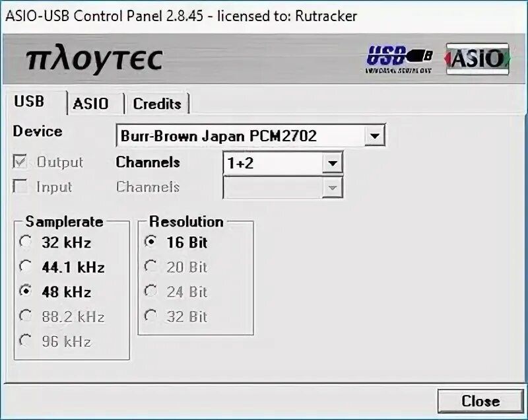Choose 24 Bit resolution
528x420 pixels.
point(150,291)
